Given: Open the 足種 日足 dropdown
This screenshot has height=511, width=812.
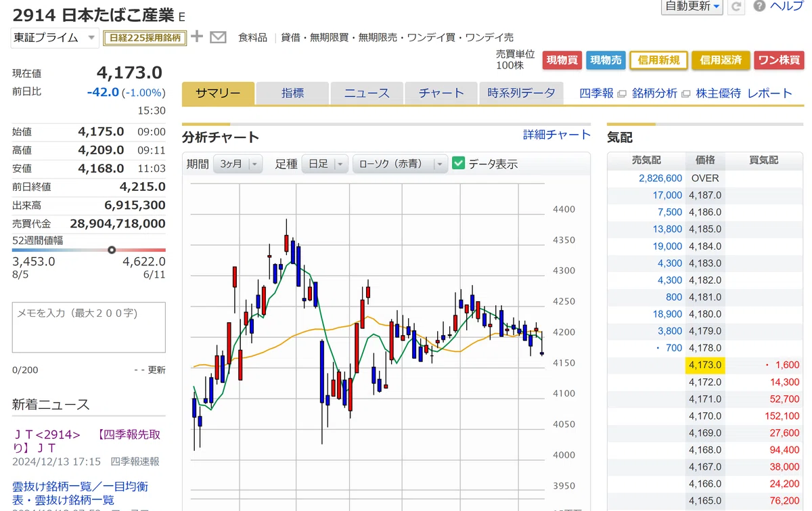Looking at the screenshot, I should [x=325, y=164].
